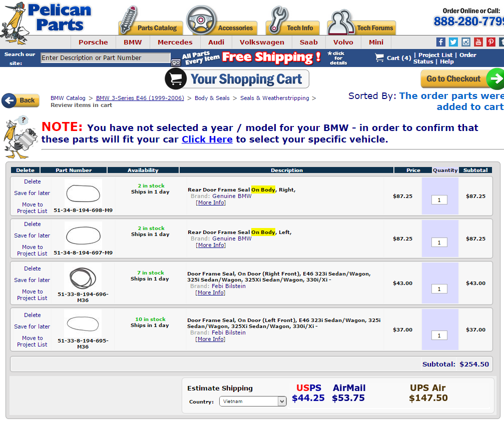This screenshot has height=426, width=504.
Task: Move part 51-33-8-194-696-M36 to Project List
Action: click(32, 294)
